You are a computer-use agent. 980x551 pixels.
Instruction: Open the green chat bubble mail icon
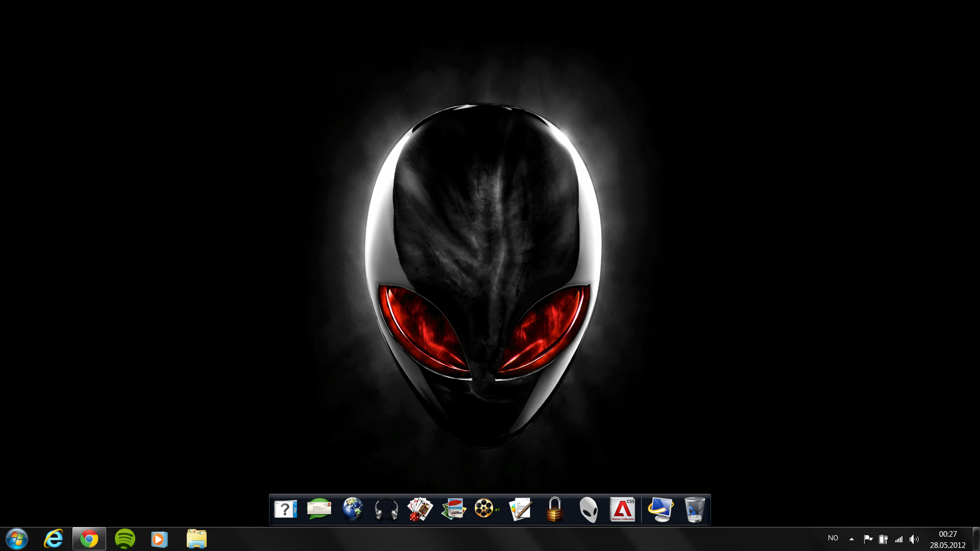click(x=319, y=509)
